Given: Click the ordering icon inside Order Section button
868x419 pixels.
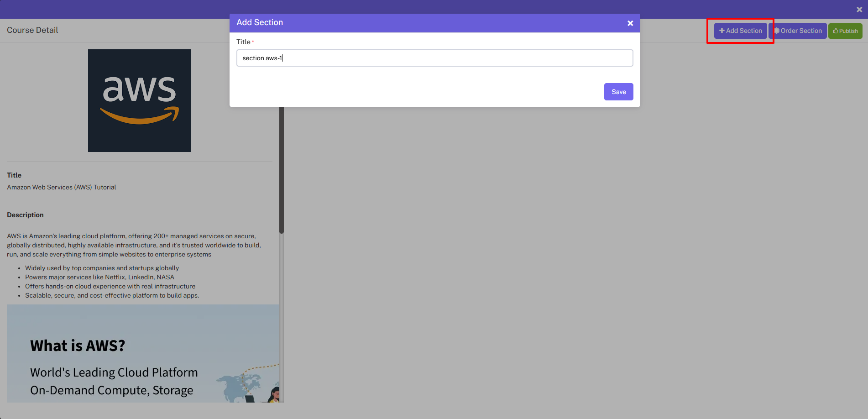Looking at the screenshot, I should (777, 31).
